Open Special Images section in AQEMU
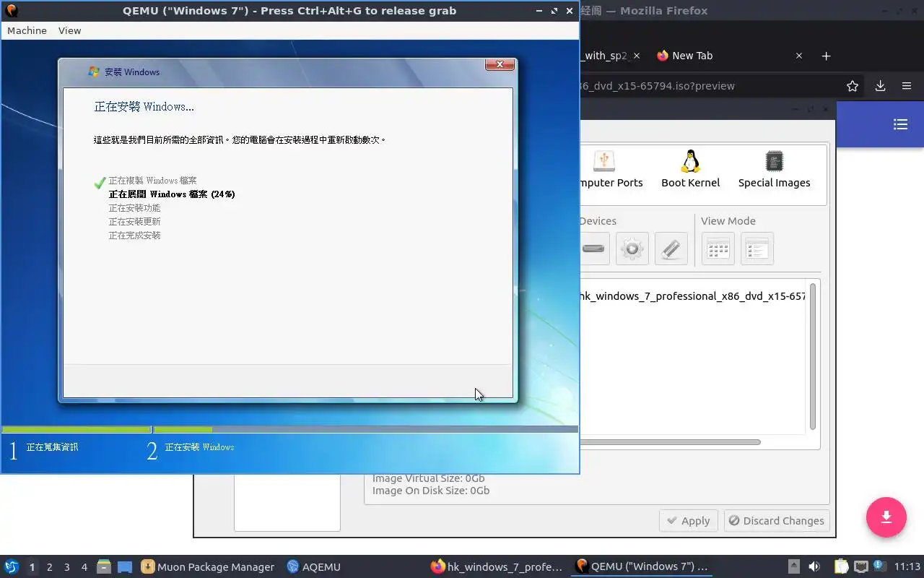The height and width of the screenshot is (578, 924). coord(774,170)
